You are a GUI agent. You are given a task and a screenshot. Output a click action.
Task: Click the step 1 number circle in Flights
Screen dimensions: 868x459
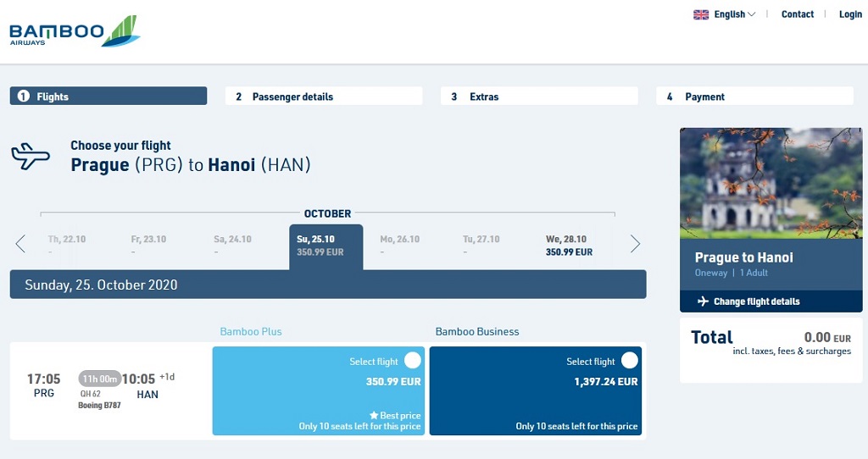(23, 97)
